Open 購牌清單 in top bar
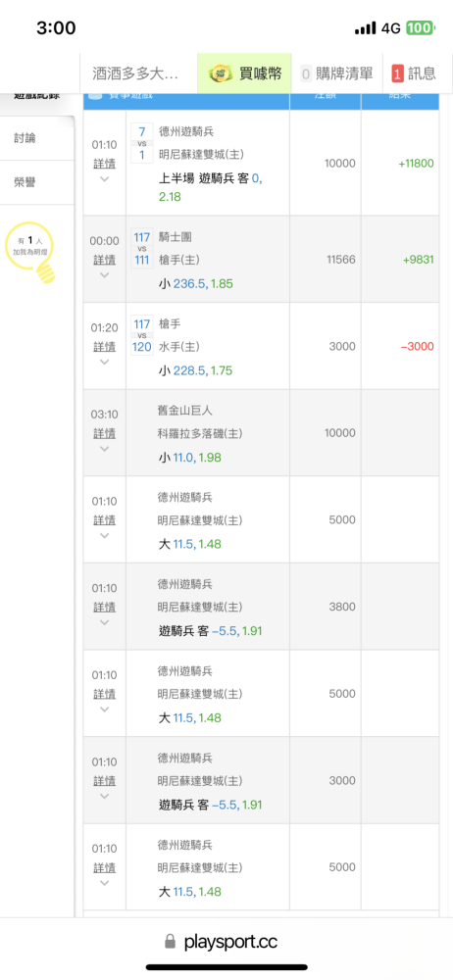 (336, 73)
